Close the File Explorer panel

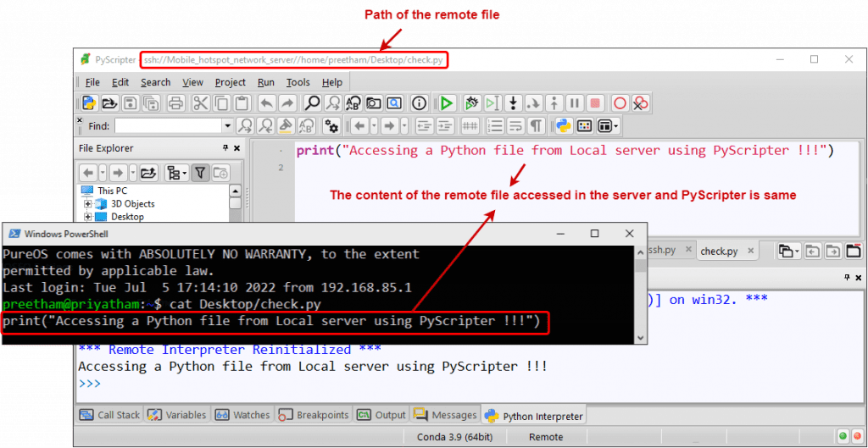237,148
